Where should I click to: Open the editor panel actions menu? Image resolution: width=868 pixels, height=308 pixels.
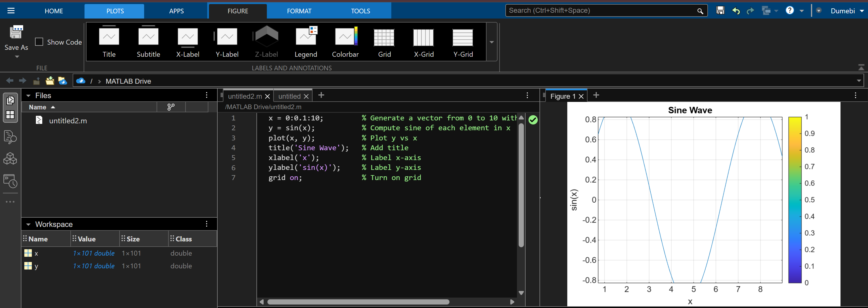coord(527,95)
